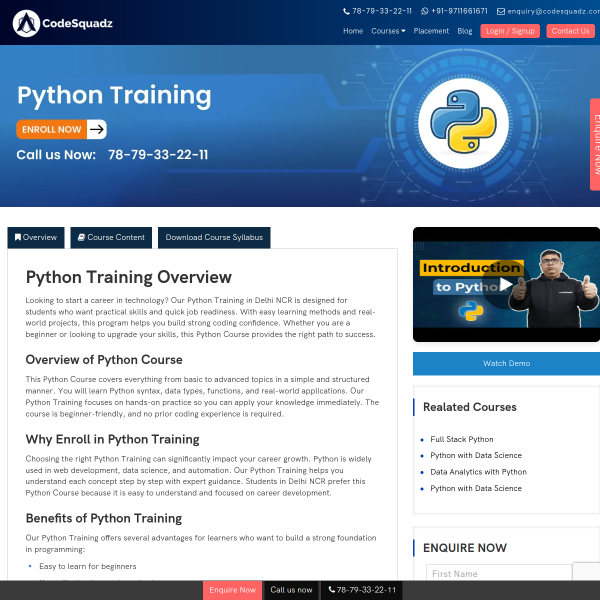This screenshot has width=600, height=600.
Task: Click the phone icon in header
Action: pyautogui.click(x=346, y=11)
